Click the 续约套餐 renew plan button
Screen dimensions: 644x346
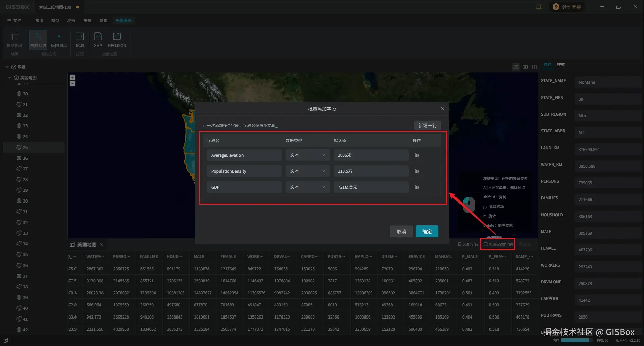[567, 7]
